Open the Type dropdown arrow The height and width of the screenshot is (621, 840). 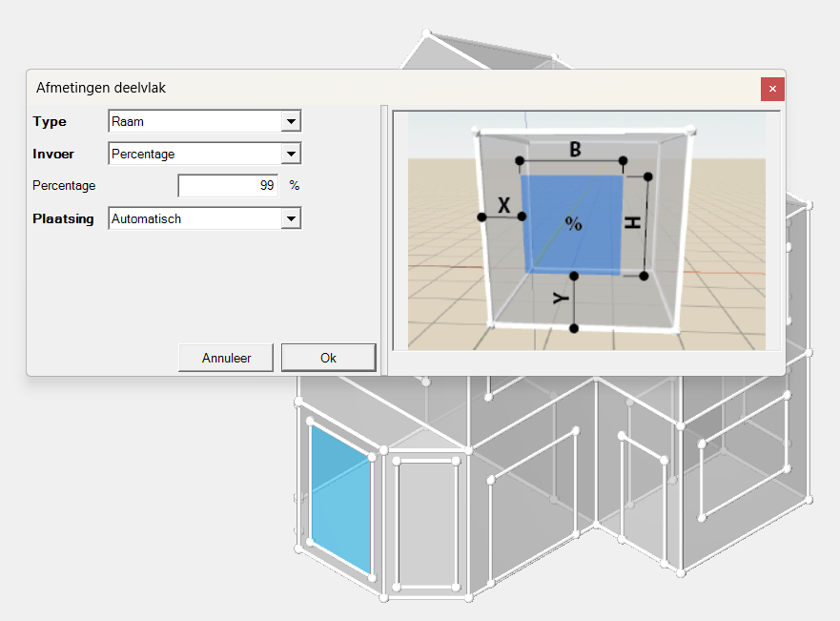pyautogui.click(x=292, y=122)
